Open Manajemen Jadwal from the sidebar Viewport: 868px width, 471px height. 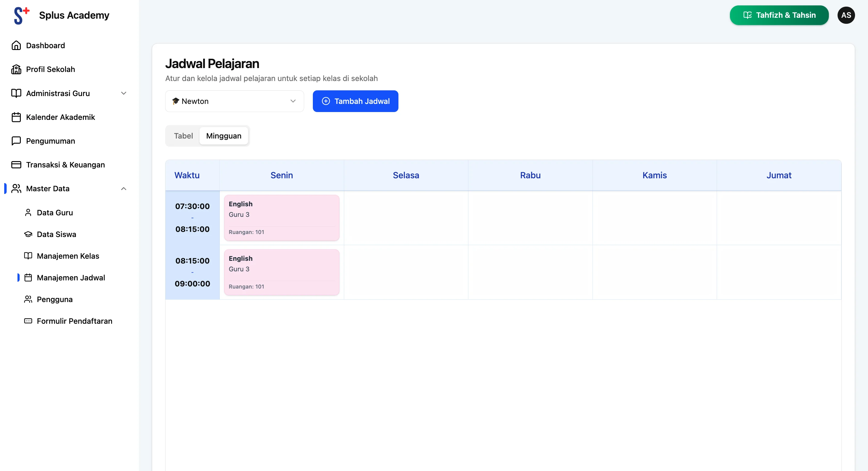click(71, 277)
